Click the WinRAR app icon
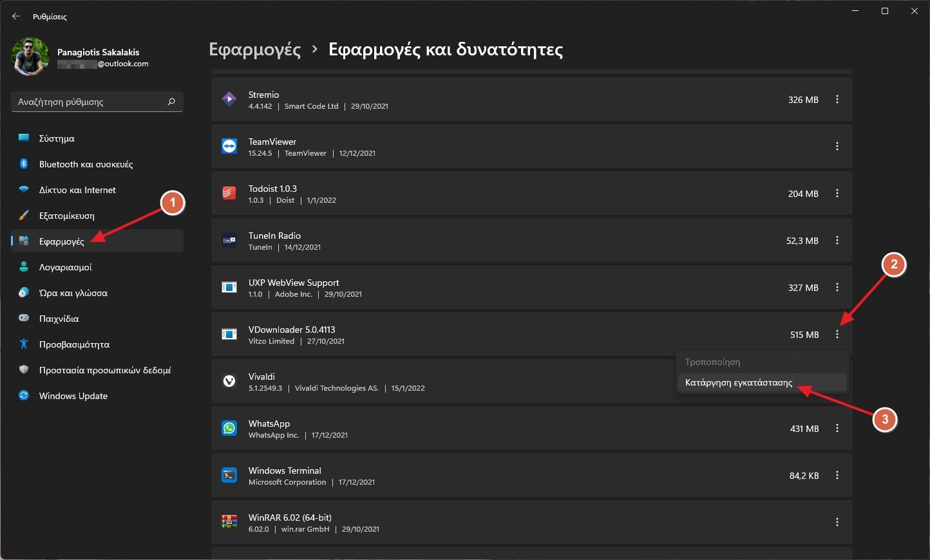Screen dimensions: 930x560 pos(229,522)
